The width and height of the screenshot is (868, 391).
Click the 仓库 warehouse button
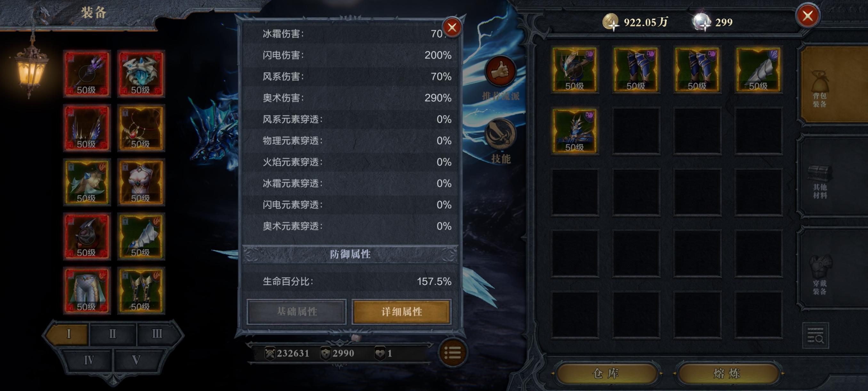click(606, 373)
